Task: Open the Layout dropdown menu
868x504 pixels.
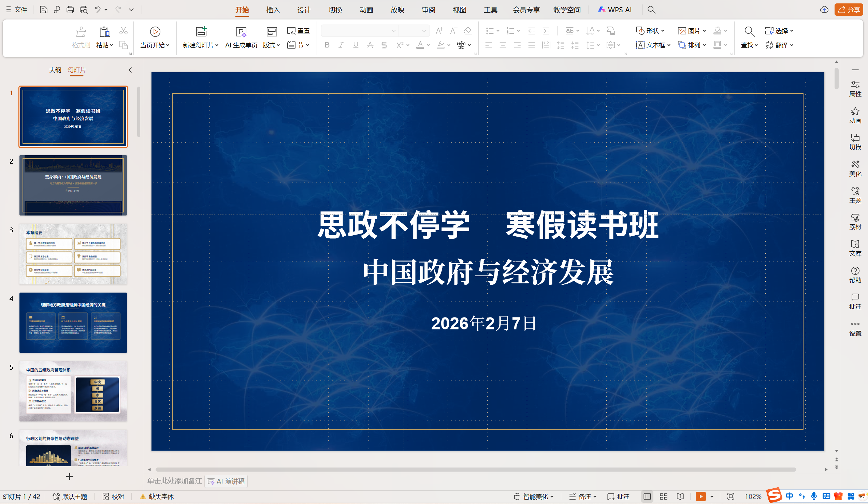Action: [272, 45]
